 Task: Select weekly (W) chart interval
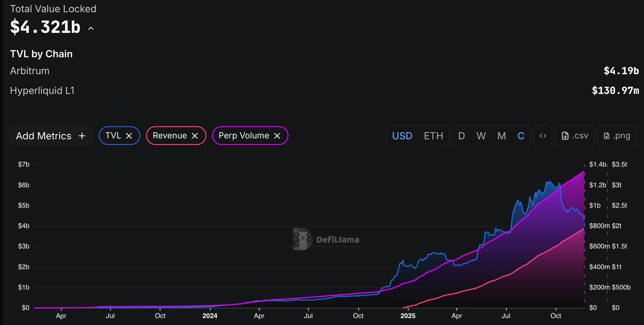click(481, 136)
